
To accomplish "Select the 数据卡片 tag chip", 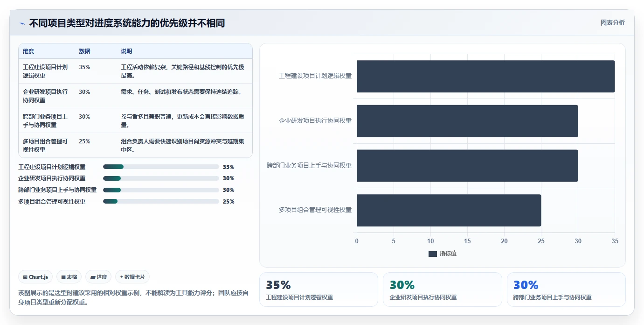I will point(132,277).
